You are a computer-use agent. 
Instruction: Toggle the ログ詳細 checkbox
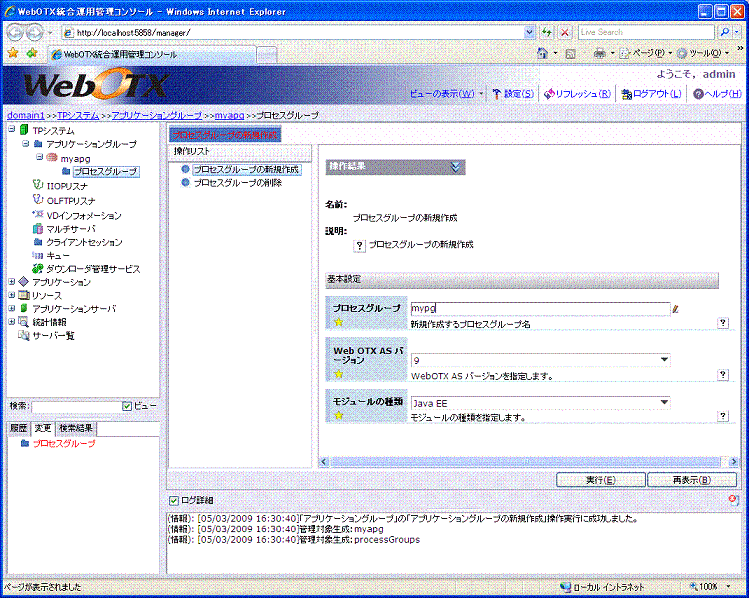click(x=174, y=500)
